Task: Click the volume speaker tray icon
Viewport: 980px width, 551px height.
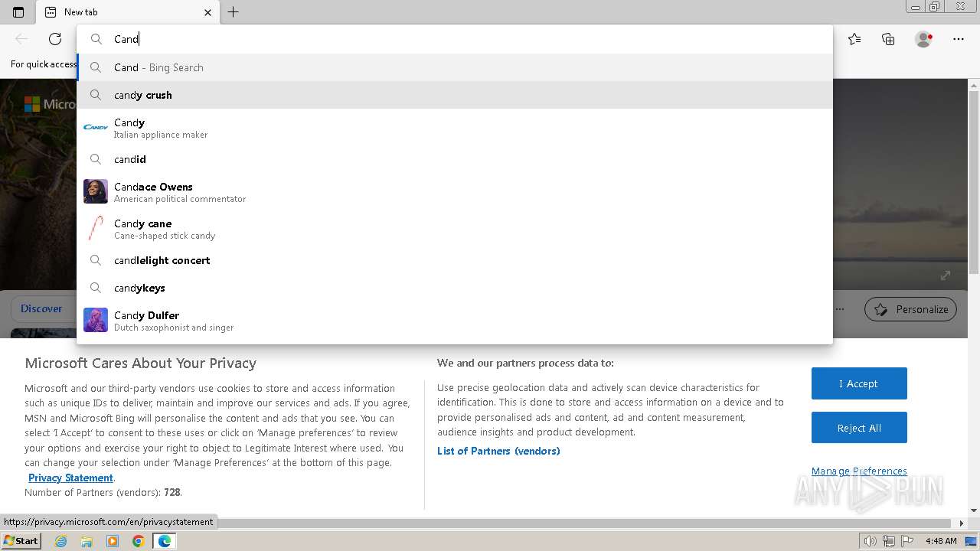Action: pyautogui.click(x=870, y=541)
